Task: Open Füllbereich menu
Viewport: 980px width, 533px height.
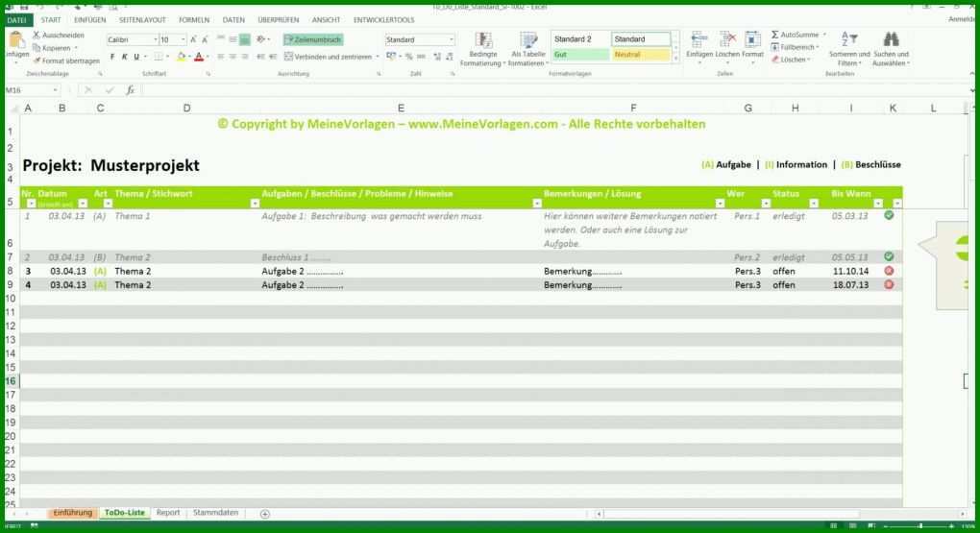Action: (795, 47)
